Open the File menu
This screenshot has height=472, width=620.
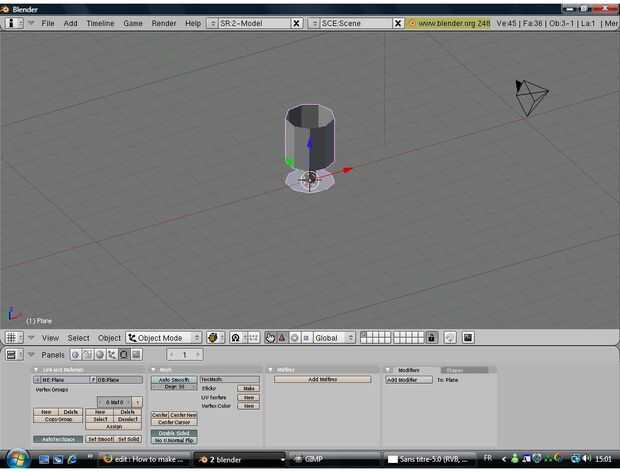click(x=48, y=23)
